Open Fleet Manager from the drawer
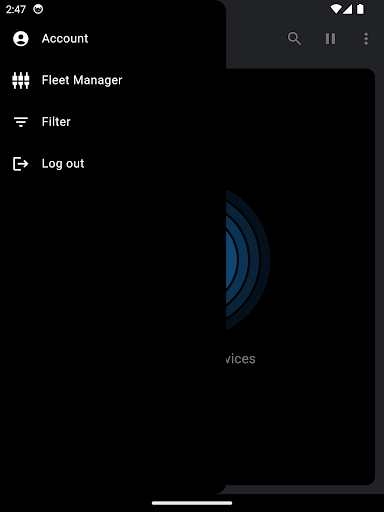This screenshot has width=384, height=512. coord(82,80)
